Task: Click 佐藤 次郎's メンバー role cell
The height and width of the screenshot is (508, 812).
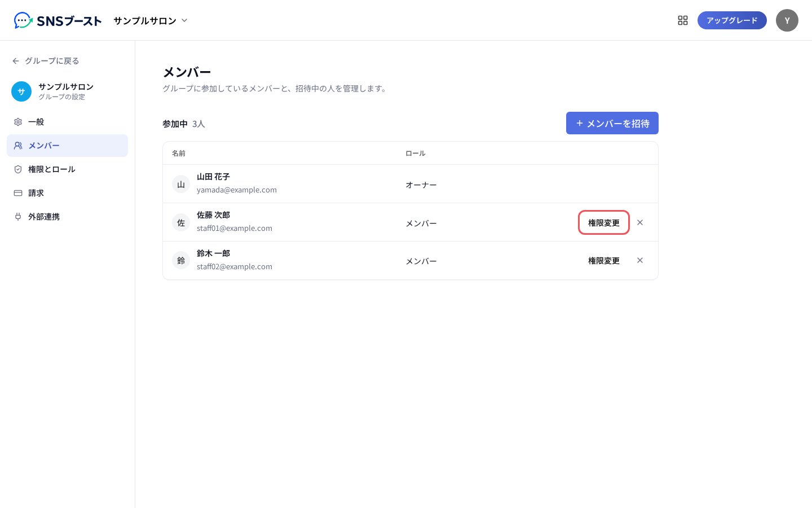Action: (x=421, y=224)
